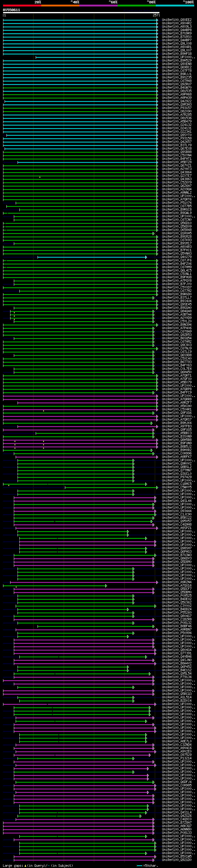The image size is (197, 868).
Task: Select subject label UniRef100_B9SZ35
Action: 177,78
